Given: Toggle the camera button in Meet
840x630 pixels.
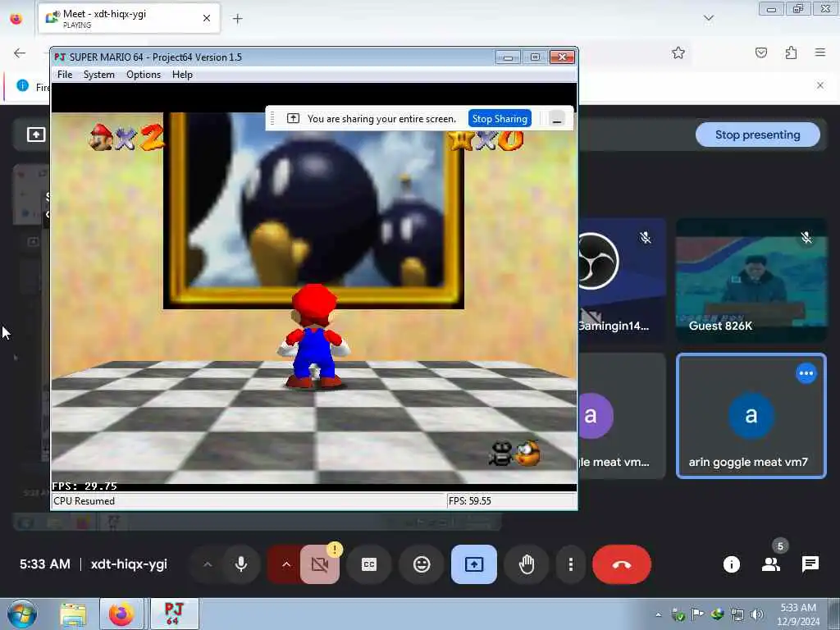Looking at the screenshot, I should [x=320, y=564].
